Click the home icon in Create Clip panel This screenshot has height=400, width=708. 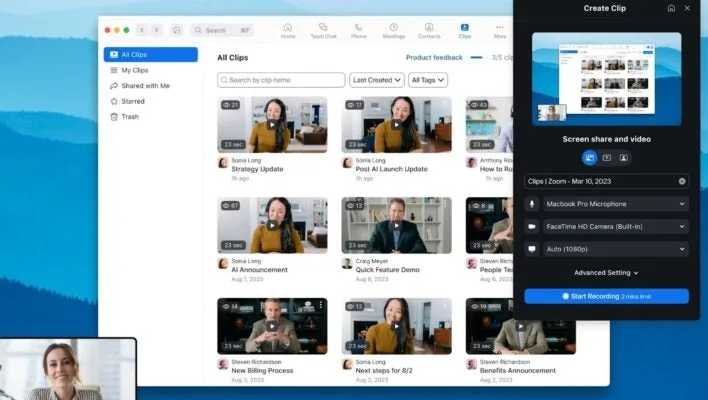[x=671, y=8]
